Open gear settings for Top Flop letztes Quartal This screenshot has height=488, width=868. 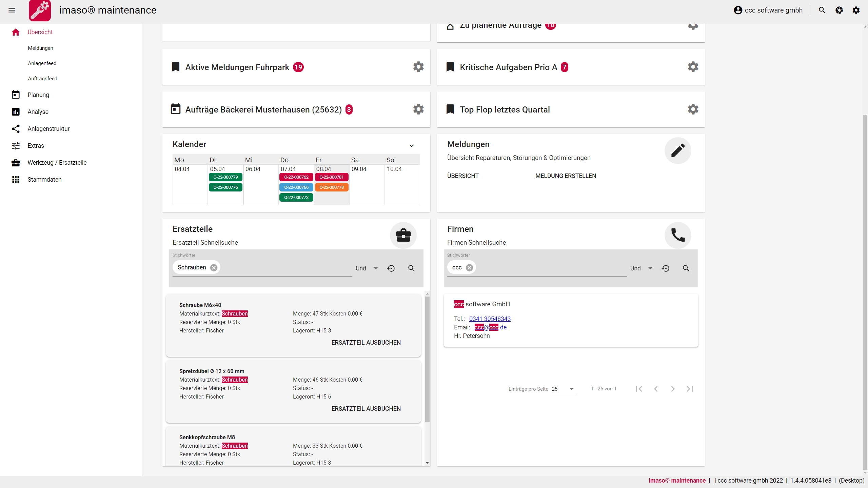tap(693, 109)
